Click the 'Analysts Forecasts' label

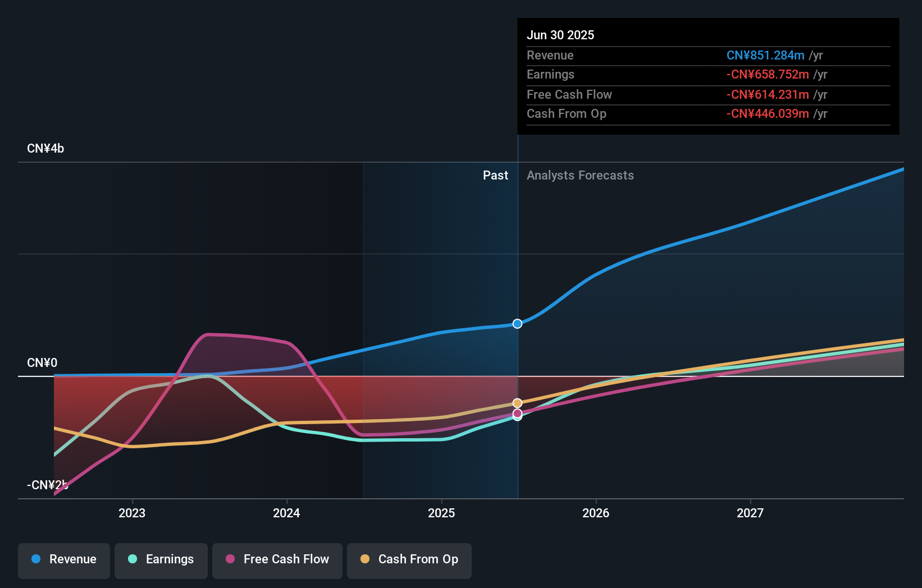tap(580, 176)
